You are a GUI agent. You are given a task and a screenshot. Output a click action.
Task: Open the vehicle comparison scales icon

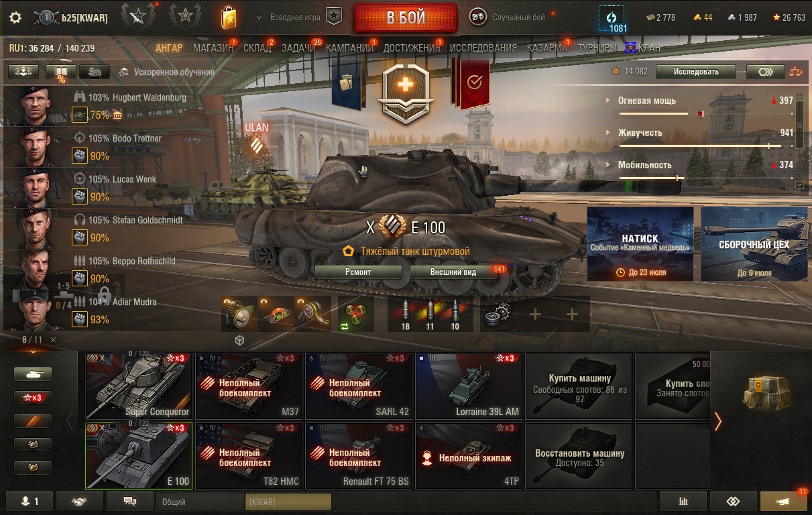pos(795,72)
